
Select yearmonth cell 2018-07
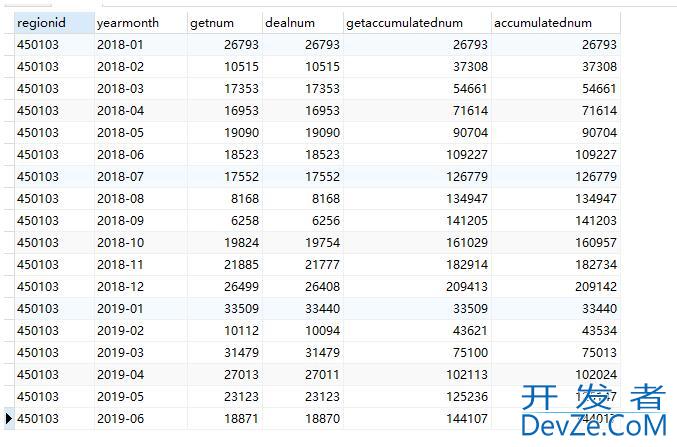[141, 177]
